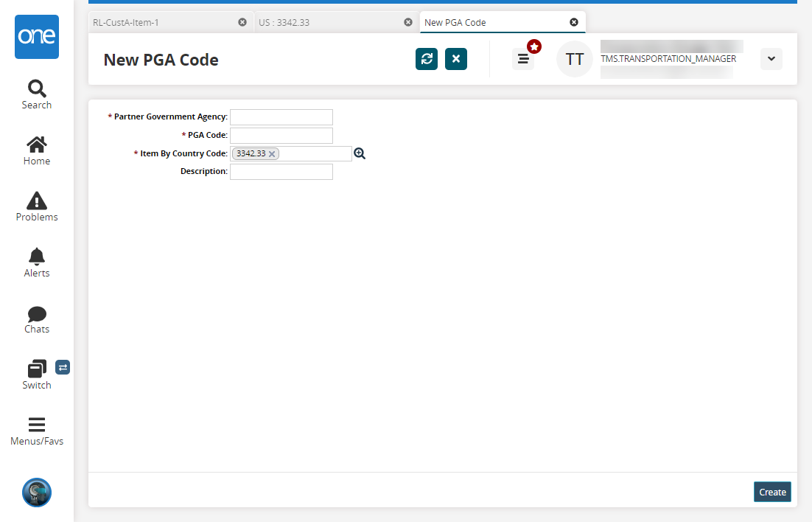
Task: Click the Create button
Action: [773, 492]
